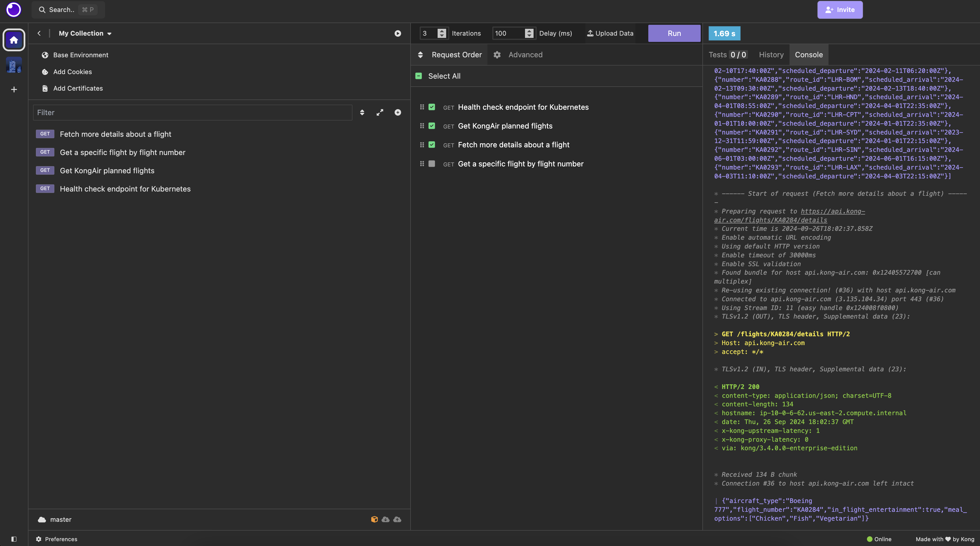Image resolution: width=980 pixels, height=546 pixels.
Task: Click the Add Cookies cookie icon
Action: [45, 72]
